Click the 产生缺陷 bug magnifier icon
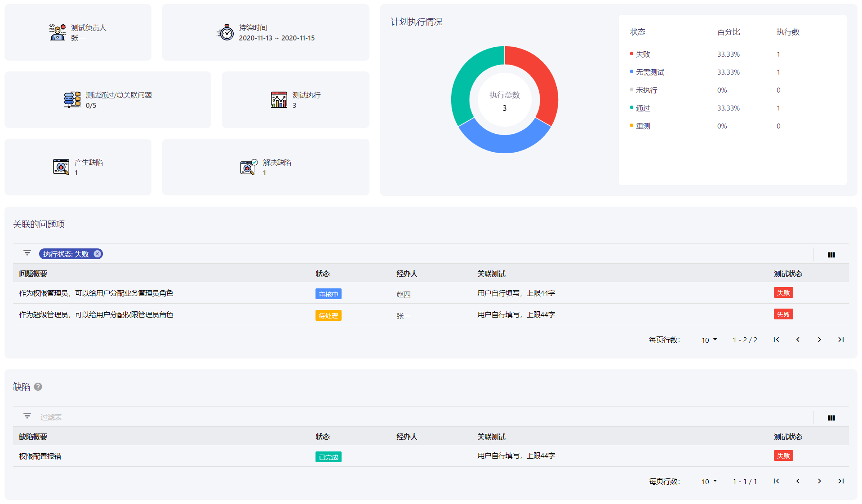 tap(61, 167)
